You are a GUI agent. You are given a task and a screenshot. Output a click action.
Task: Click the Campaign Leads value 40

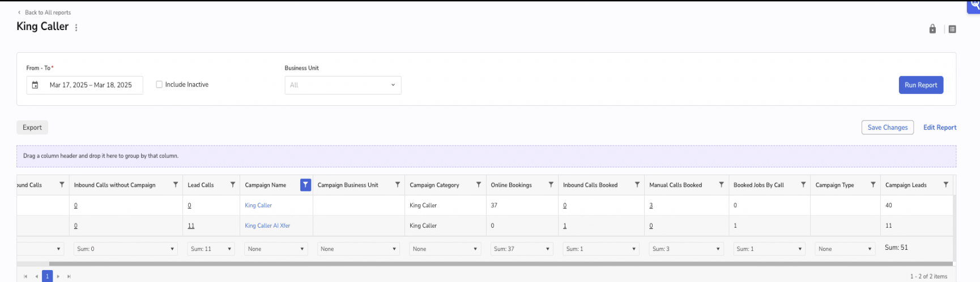point(889,206)
